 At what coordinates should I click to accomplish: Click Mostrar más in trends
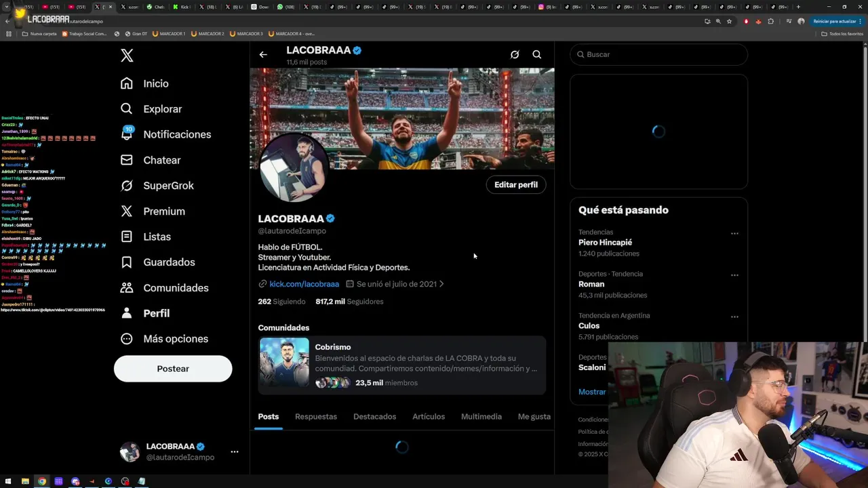click(592, 392)
